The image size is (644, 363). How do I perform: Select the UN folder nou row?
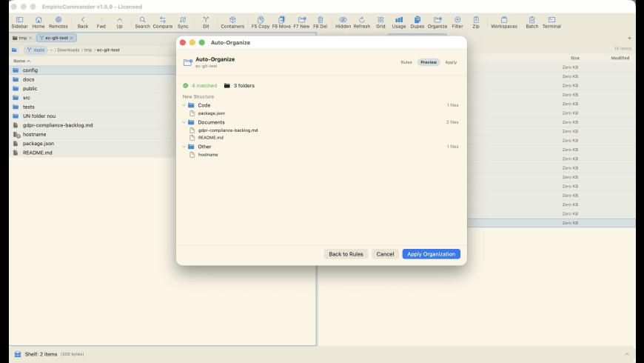pyautogui.click(x=93, y=116)
